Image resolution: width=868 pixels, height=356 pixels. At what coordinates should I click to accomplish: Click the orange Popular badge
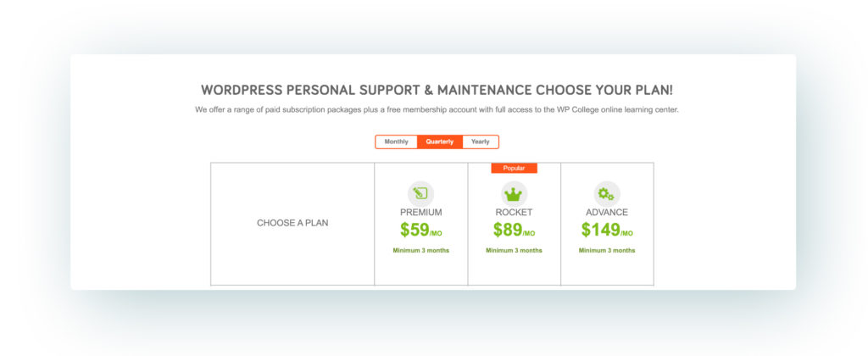tap(514, 168)
